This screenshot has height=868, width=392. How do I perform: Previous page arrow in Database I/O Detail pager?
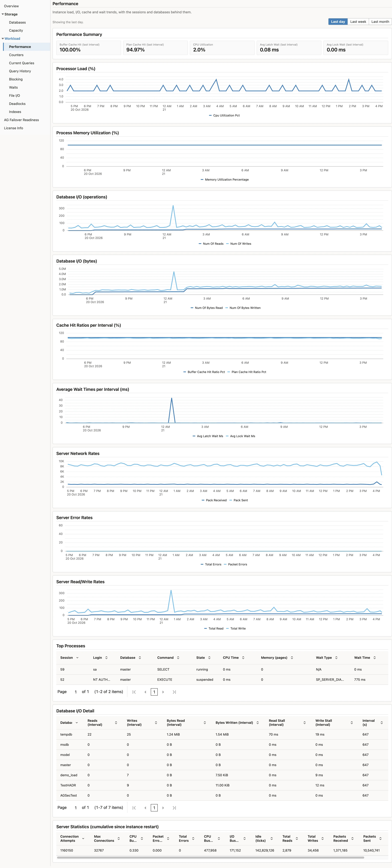145,808
